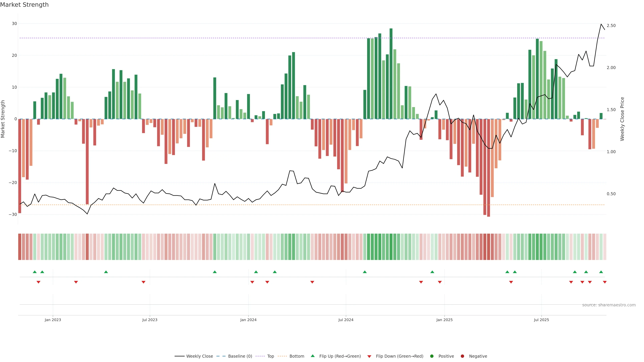Click flip-down marker just before Jul 2023

click(x=143, y=282)
